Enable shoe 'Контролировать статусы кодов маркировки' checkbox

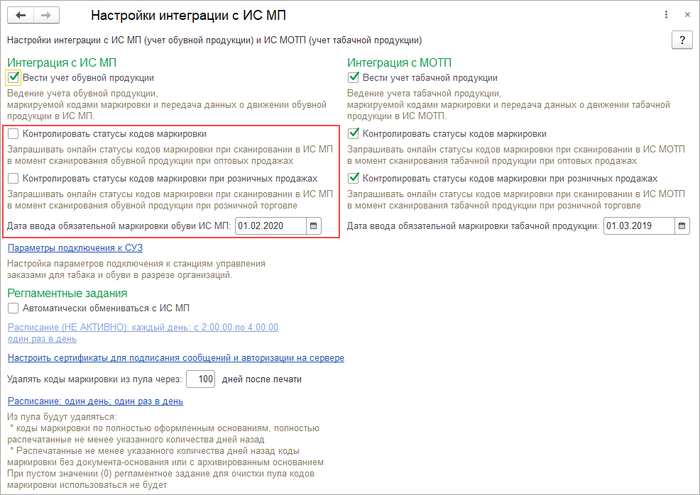click(13, 133)
